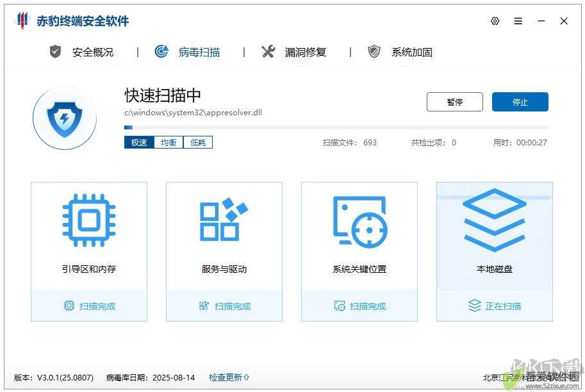Click the 引导区和内存 card label
This screenshot has width=585, height=392.
(x=89, y=269)
